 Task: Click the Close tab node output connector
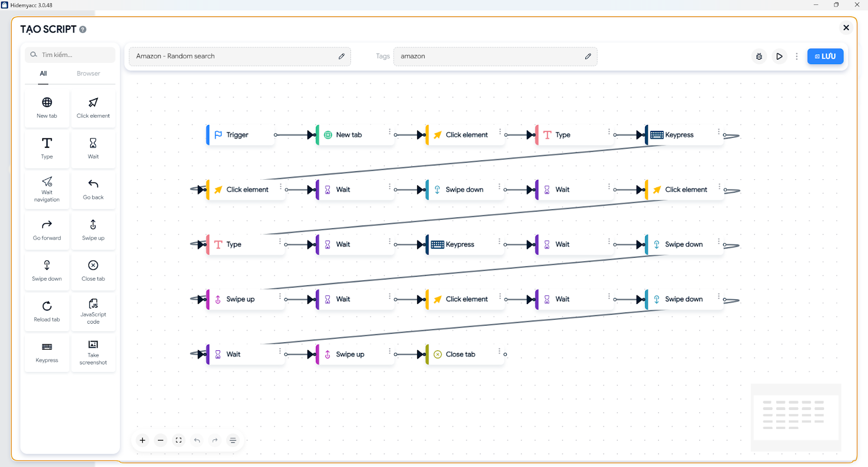505,355
